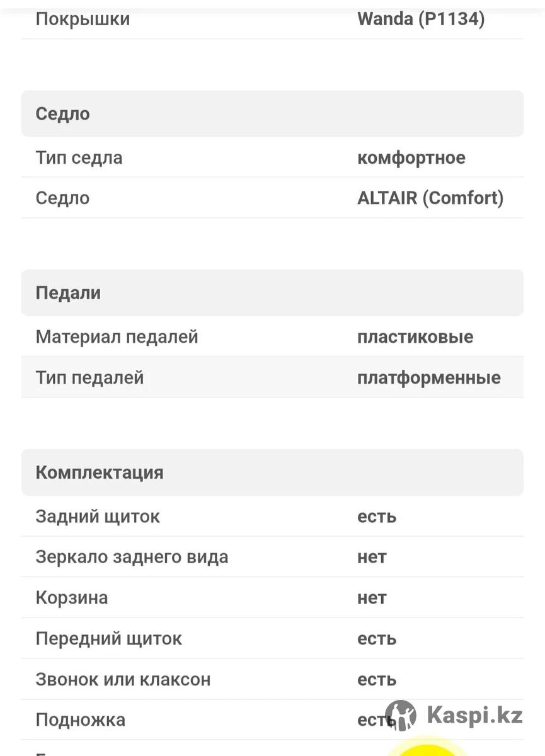Select the Материал педалей row

point(272,336)
